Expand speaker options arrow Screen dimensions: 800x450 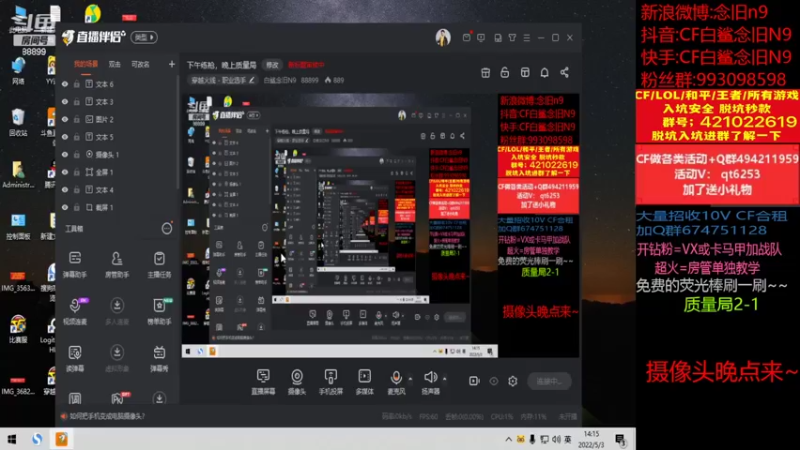point(444,379)
